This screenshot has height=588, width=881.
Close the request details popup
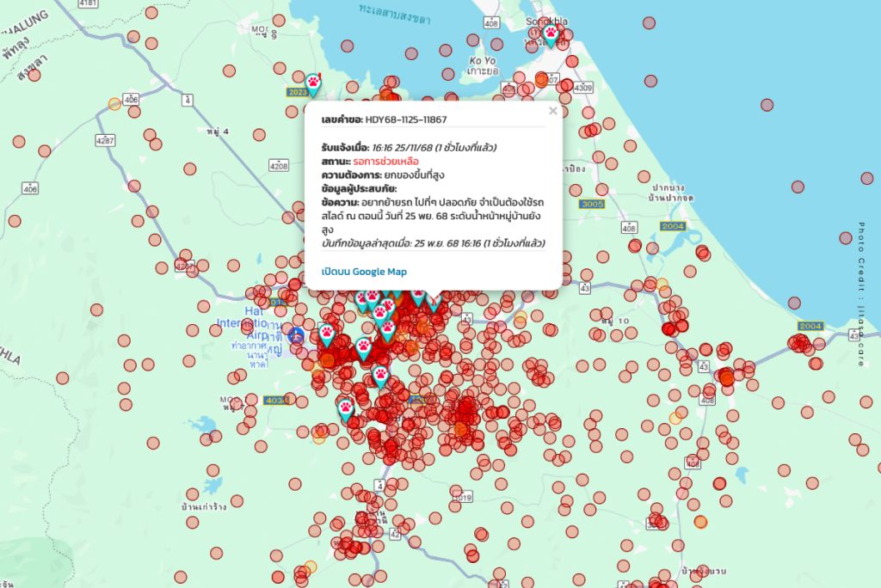(552, 110)
